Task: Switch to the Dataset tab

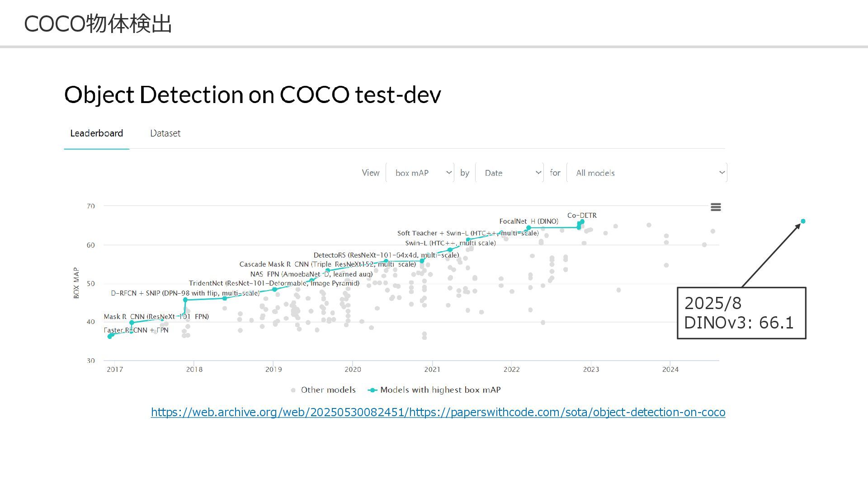Action: point(165,133)
